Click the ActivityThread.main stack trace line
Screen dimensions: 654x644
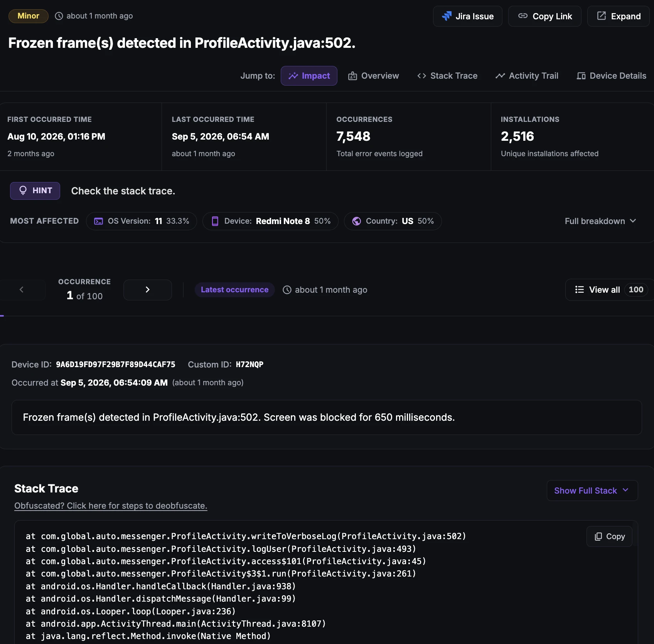pyautogui.click(x=176, y=624)
